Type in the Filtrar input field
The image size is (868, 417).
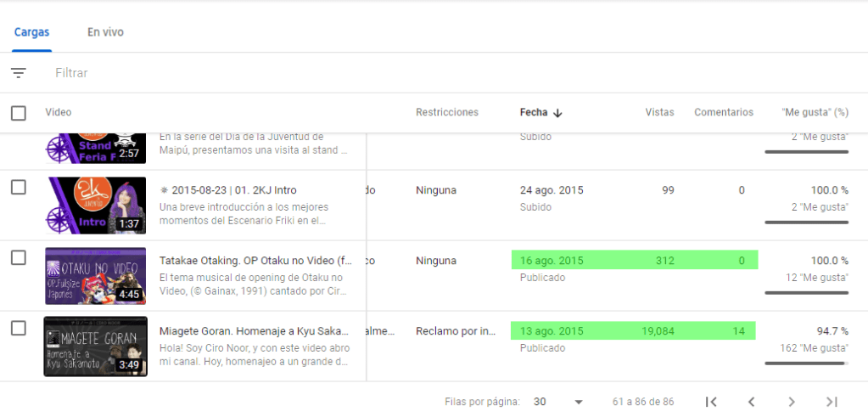click(x=255, y=73)
